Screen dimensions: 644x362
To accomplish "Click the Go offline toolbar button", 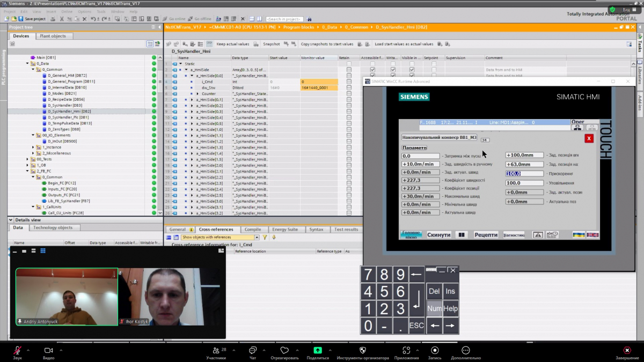I will point(199,19).
